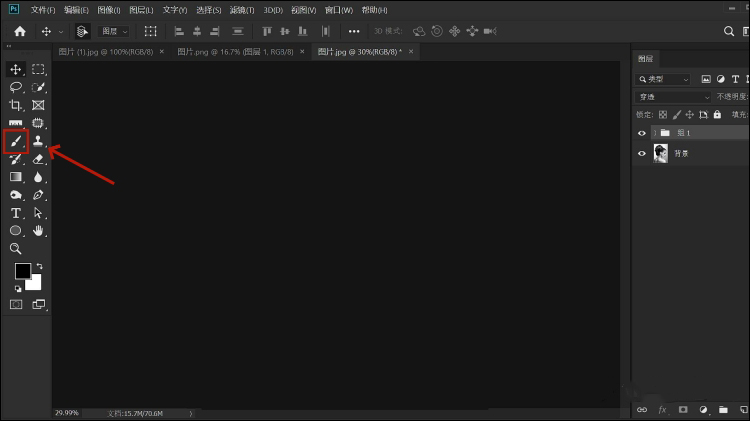Toggle adjustment layer filter icon

720,79
